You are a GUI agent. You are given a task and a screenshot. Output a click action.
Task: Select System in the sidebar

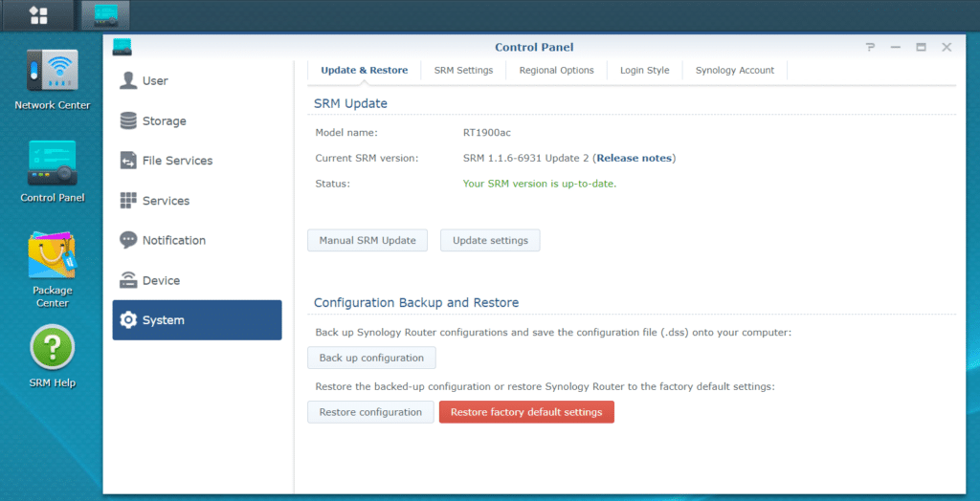pos(197,320)
